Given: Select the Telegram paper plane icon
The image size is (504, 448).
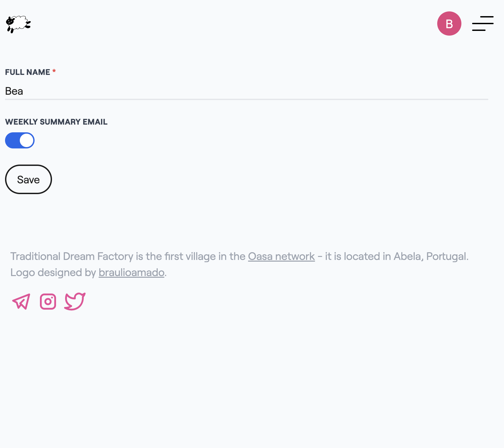Looking at the screenshot, I should pos(21,302).
